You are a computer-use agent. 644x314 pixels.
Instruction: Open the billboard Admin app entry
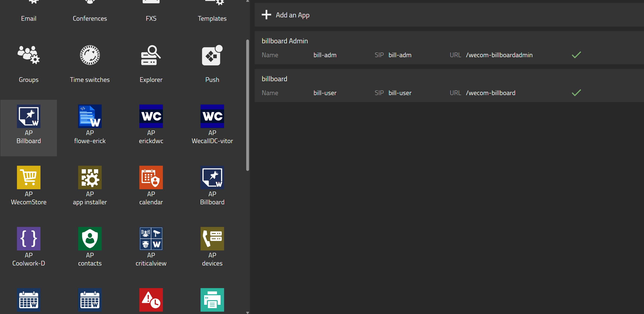point(285,41)
